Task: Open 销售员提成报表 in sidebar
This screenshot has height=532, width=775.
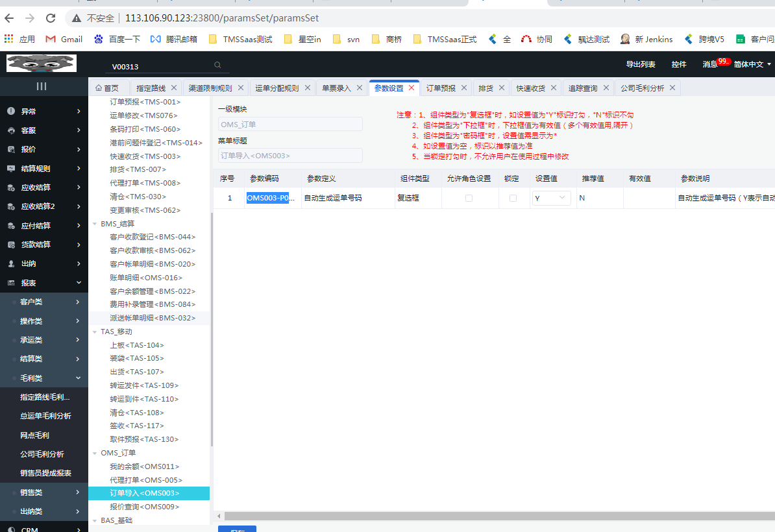Action: 45,473
